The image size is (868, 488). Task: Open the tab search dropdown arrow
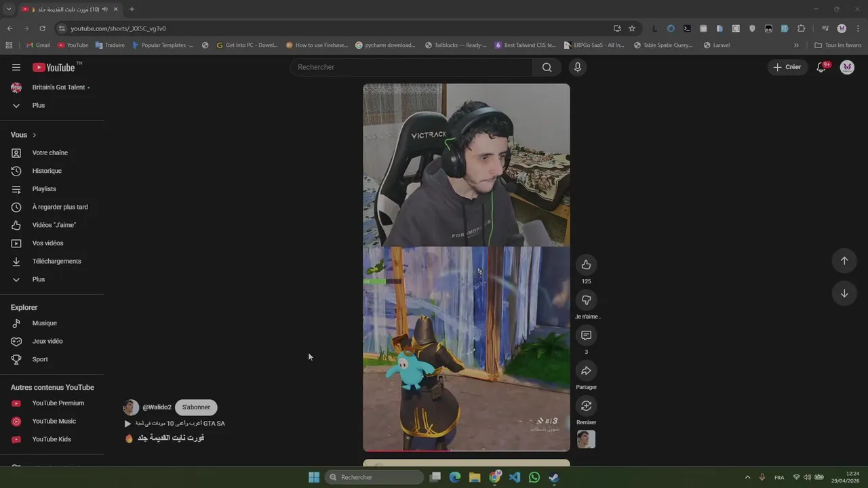9,9
